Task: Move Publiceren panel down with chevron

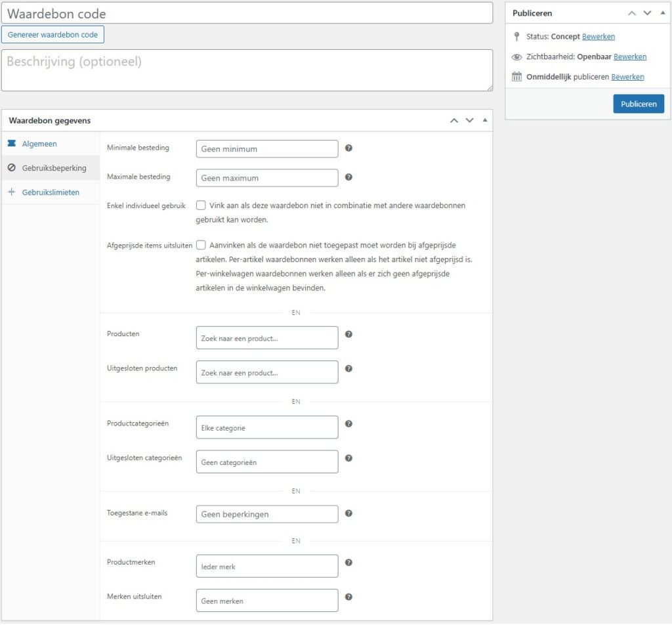Action: click(x=647, y=13)
